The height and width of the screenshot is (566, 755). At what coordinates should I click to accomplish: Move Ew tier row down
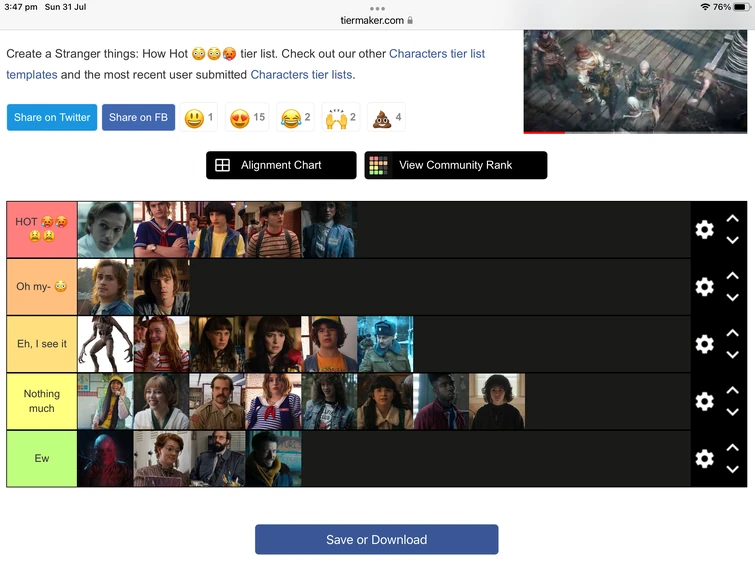(732, 469)
